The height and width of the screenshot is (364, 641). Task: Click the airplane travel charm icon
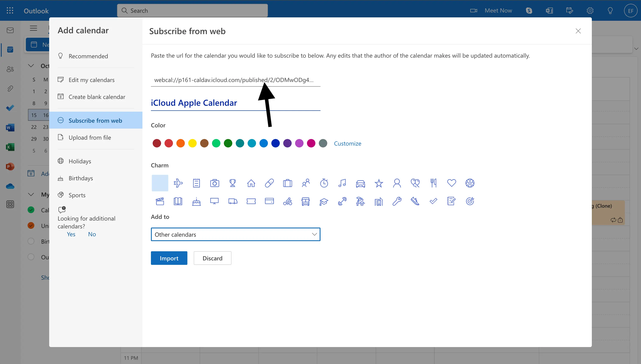[x=178, y=183]
